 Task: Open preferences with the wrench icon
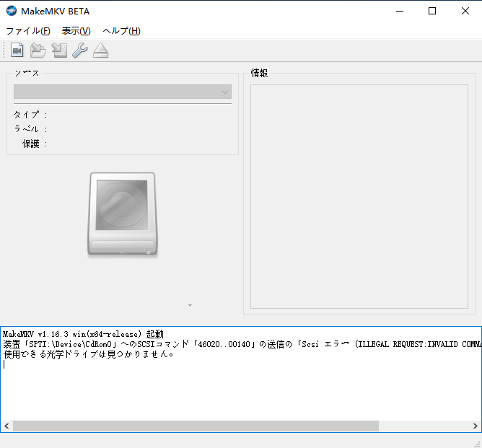click(x=80, y=50)
